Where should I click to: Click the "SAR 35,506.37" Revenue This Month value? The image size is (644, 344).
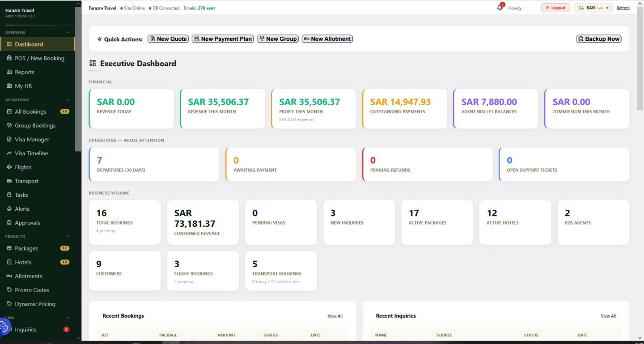pyautogui.click(x=218, y=102)
